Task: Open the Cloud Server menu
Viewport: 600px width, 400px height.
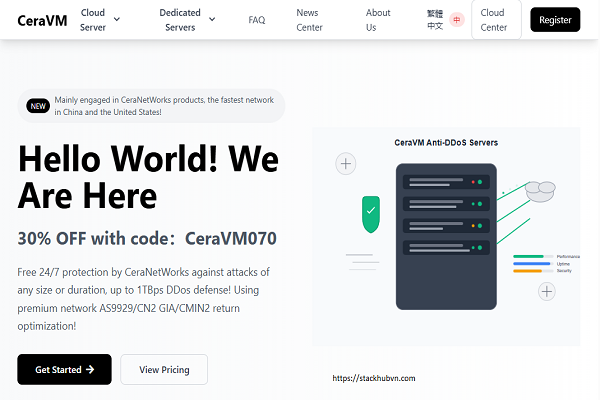Action: coord(93,20)
